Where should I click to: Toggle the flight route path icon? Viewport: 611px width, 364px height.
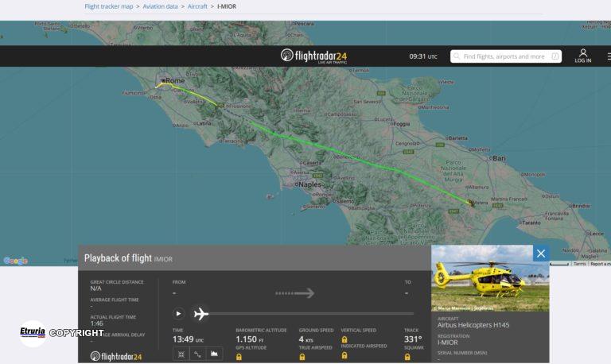pyautogui.click(x=197, y=354)
